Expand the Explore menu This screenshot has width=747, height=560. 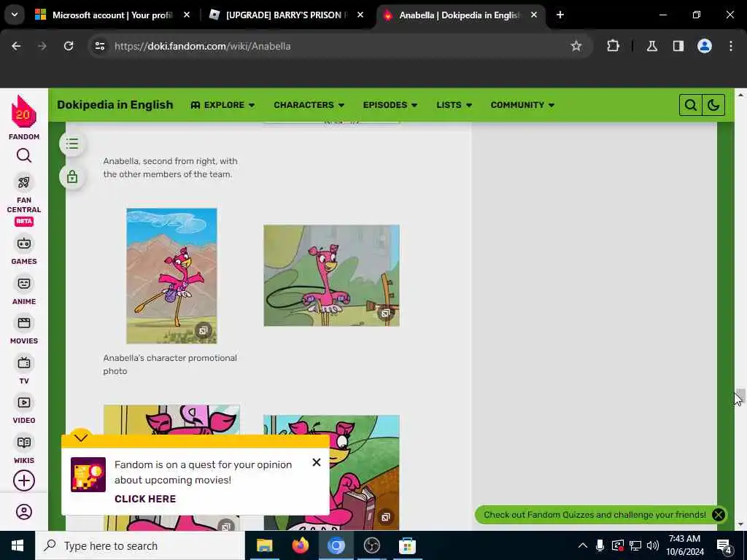[222, 105]
